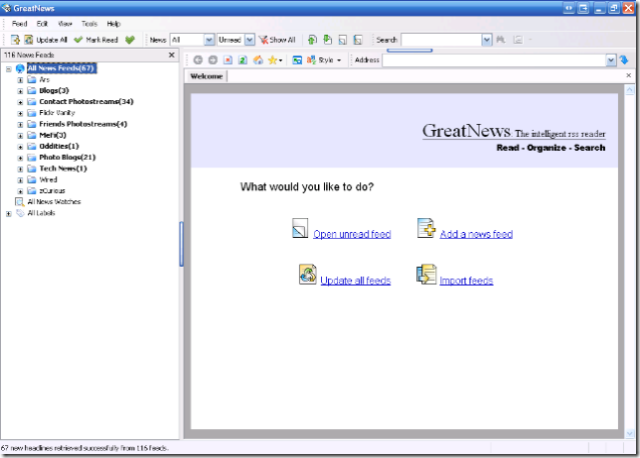Image resolution: width=640 pixels, height=458 pixels.
Task: Click the Add a news feed link
Action: tap(476, 234)
